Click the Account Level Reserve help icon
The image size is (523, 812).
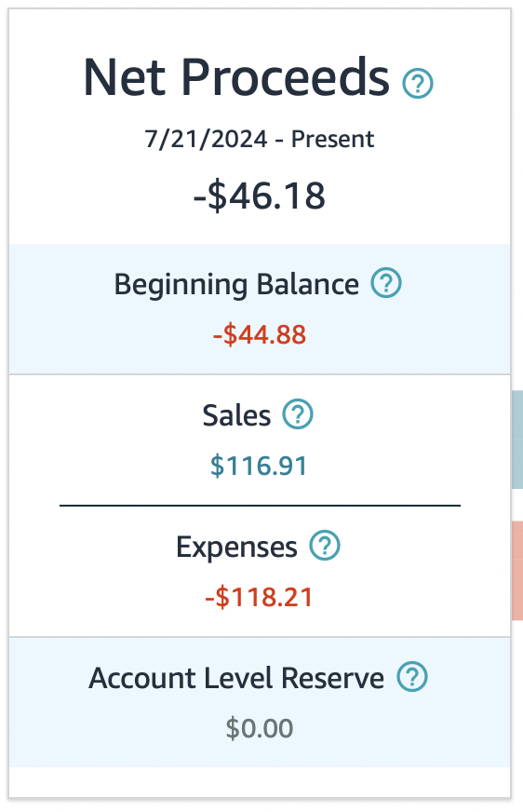coord(412,677)
